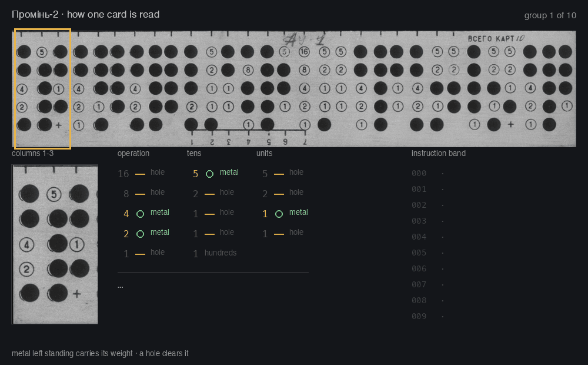588x365 pixels.
Task: Select instruction band row 009
Action: (428, 317)
